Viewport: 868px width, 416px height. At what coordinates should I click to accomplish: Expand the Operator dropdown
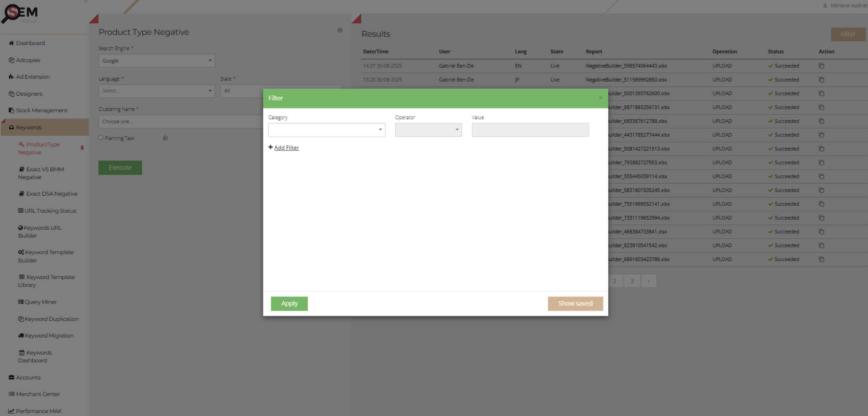[x=428, y=130]
